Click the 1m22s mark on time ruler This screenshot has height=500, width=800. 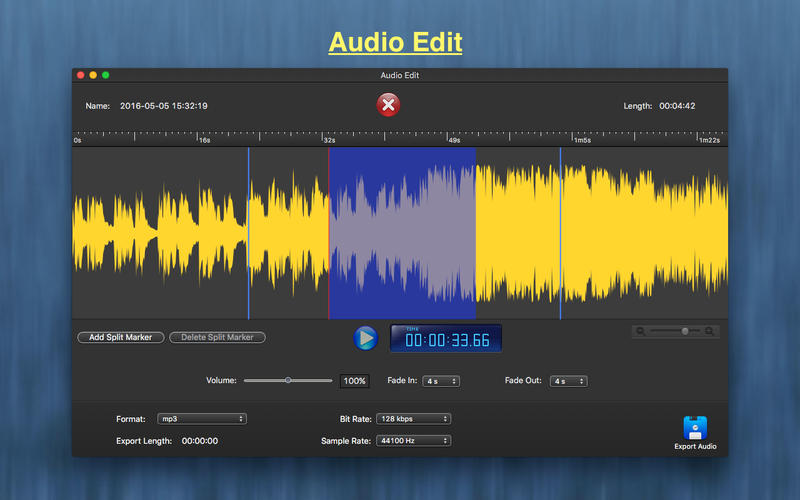[709, 140]
